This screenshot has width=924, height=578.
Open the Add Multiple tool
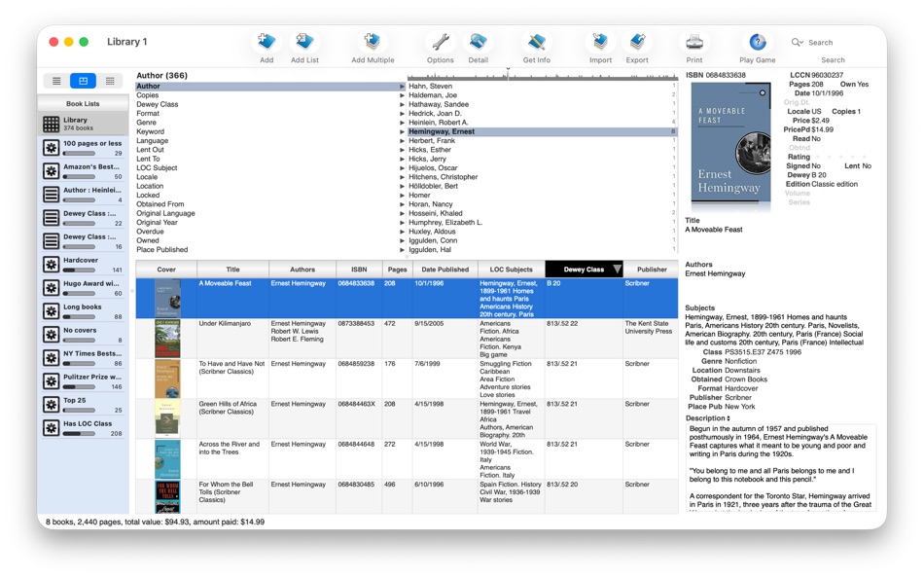(x=371, y=41)
